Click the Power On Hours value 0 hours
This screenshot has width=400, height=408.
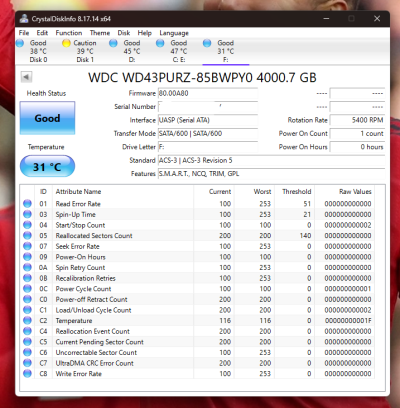click(357, 147)
